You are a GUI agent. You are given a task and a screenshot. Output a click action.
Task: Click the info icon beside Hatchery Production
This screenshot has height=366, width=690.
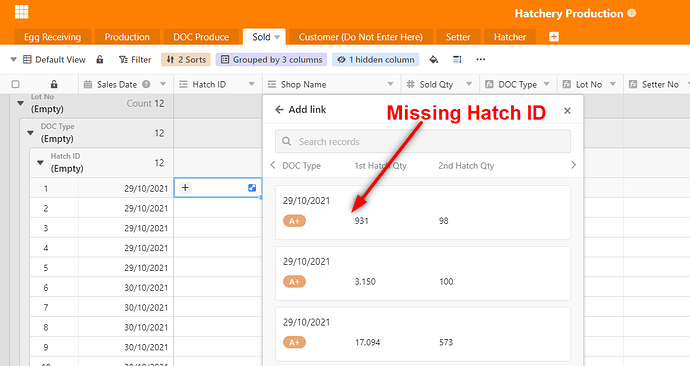coord(631,13)
